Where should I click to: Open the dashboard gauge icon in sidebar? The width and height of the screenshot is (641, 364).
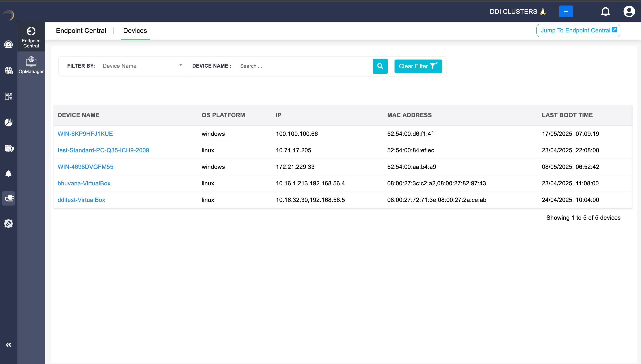point(8,44)
